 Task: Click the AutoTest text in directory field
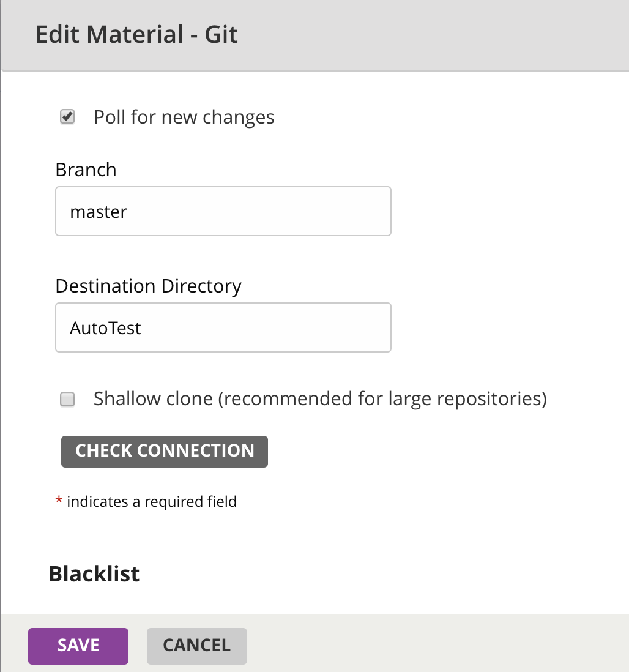pos(105,328)
